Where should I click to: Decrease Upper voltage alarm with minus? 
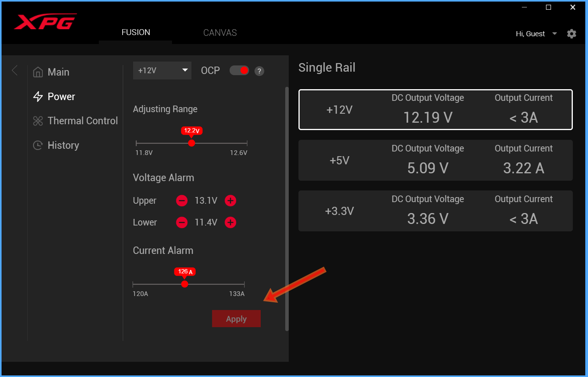click(182, 201)
